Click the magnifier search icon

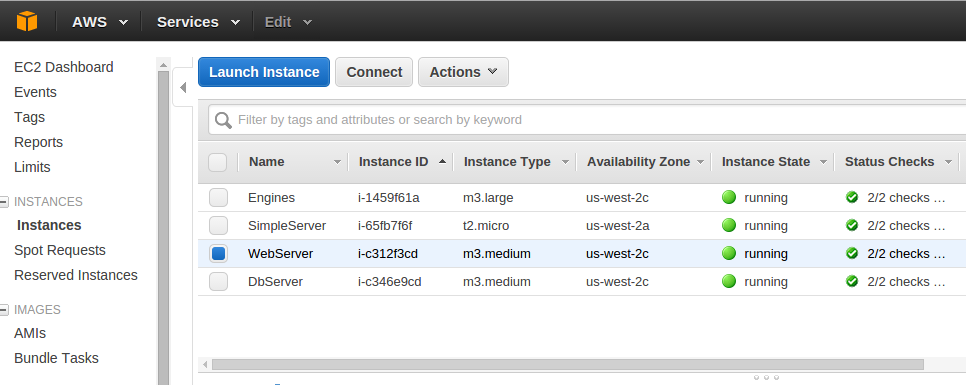pyautogui.click(x=223, y=120)
